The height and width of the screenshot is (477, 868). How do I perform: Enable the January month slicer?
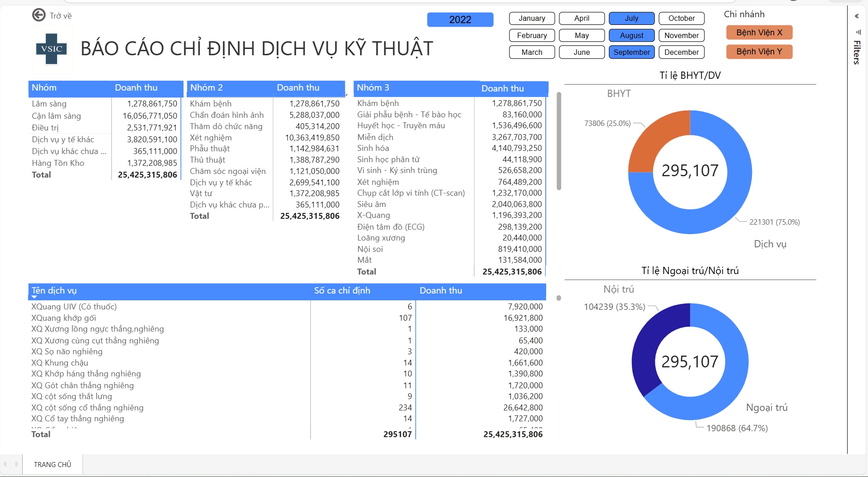[x=532, y=19]
